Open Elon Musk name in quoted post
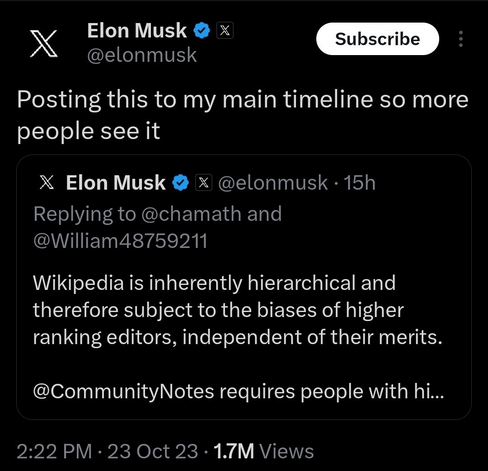488x471 pixels. point(116,183)
